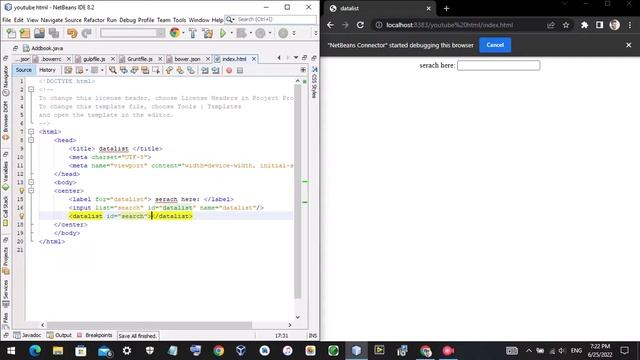Click the Open Project toolbar icon
Screen dimensions: 640x360
point(39,33)
